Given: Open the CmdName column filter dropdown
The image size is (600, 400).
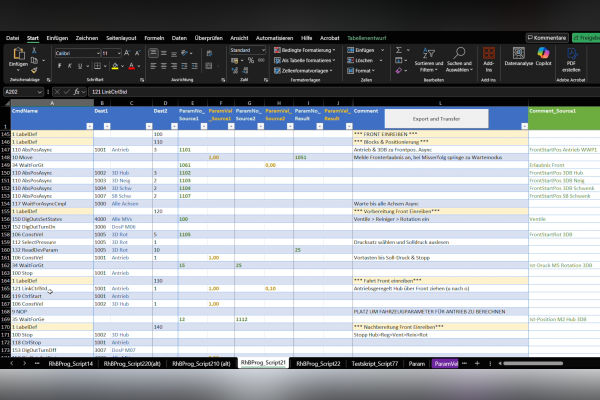Looking at the screenshot, I should (89, 125).
